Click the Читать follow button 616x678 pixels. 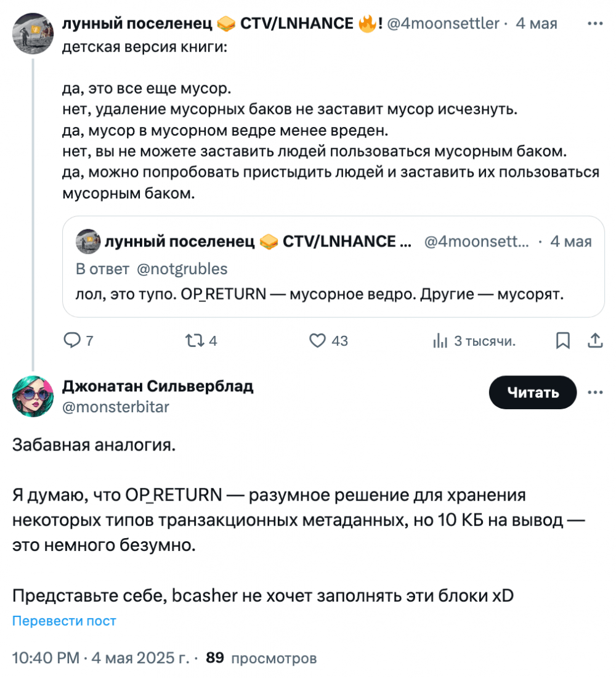pyautogui.click(x=533, y=392)
